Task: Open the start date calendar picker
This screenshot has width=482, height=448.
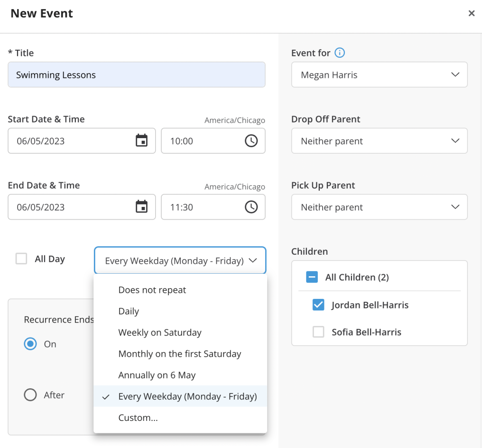Action: click(x=142, y=141)
